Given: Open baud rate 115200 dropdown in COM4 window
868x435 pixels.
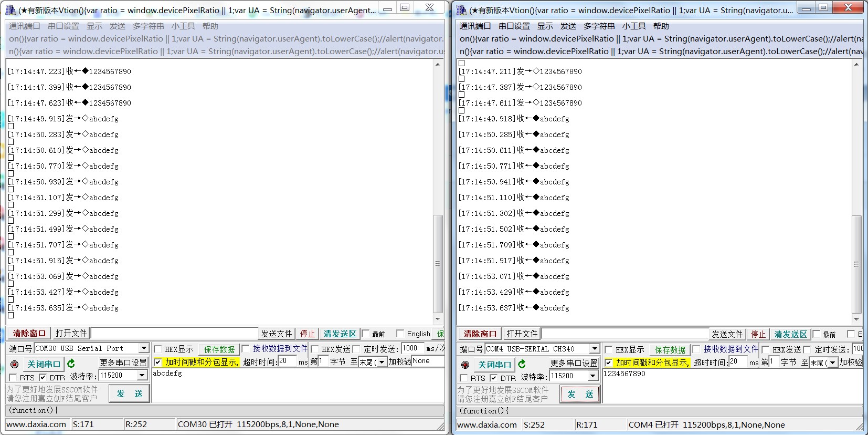Looking at the screenshot, I should (x=592, y=376).
